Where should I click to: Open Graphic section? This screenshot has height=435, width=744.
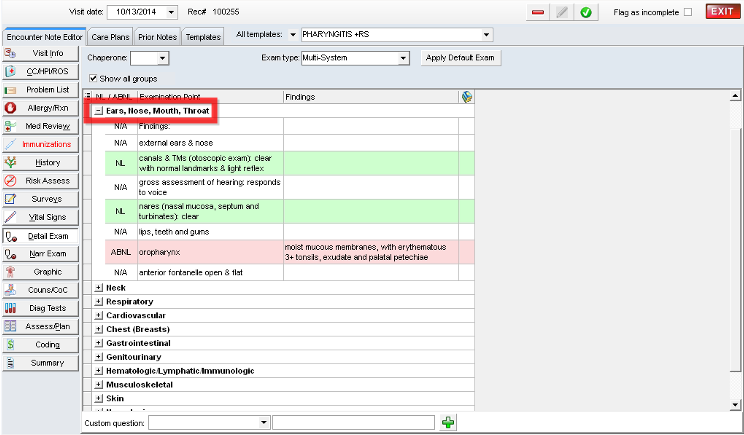tap(40, 272)
